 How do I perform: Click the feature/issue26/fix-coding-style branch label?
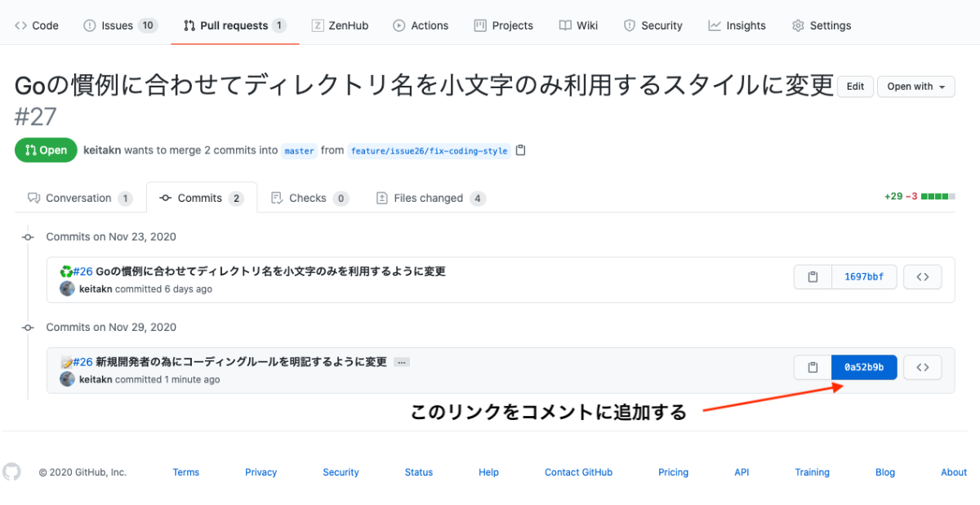(x=429, y=150)
